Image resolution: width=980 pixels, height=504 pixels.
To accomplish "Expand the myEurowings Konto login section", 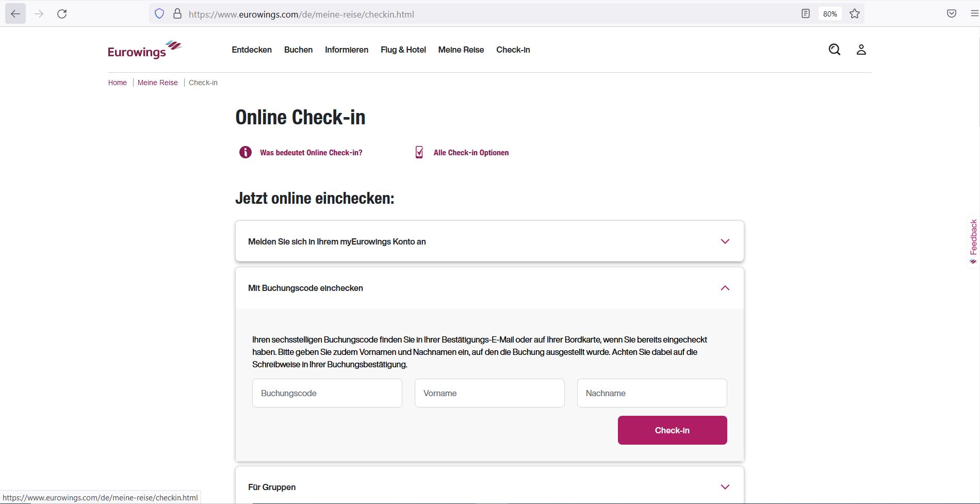I will 725,241.
